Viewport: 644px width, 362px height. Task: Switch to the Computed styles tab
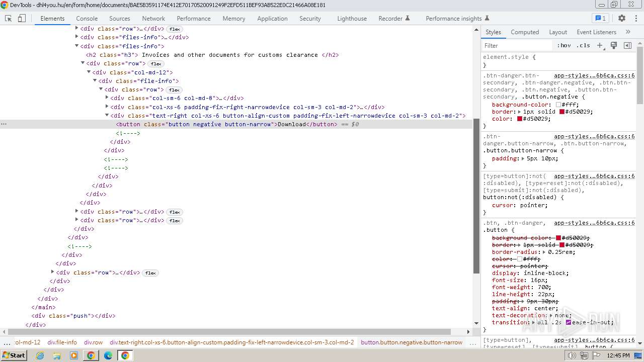point(525,32)
